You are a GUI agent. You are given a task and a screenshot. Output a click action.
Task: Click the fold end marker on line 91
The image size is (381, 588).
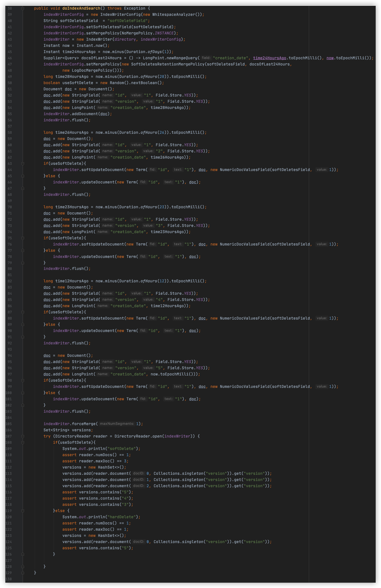pos(23,337)
